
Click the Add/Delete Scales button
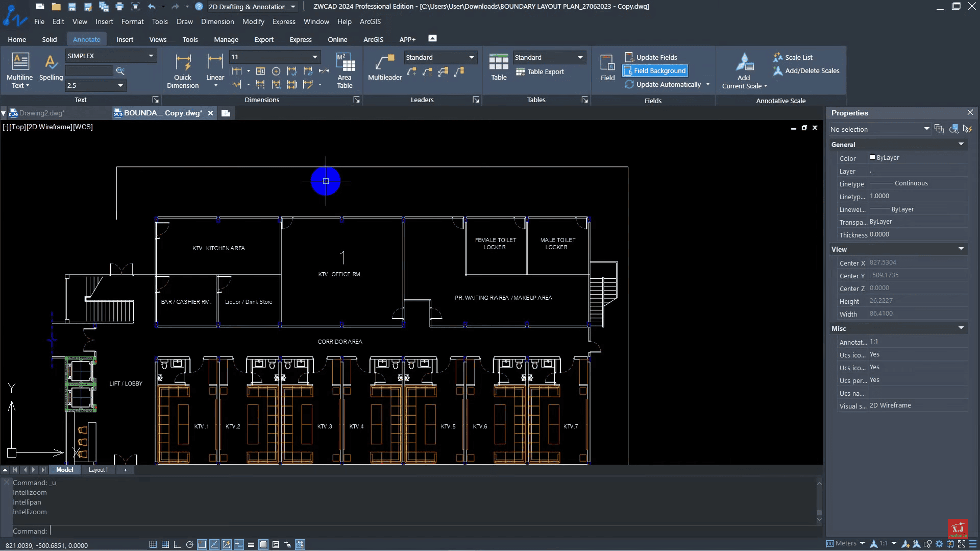click(x=806, y=70)
